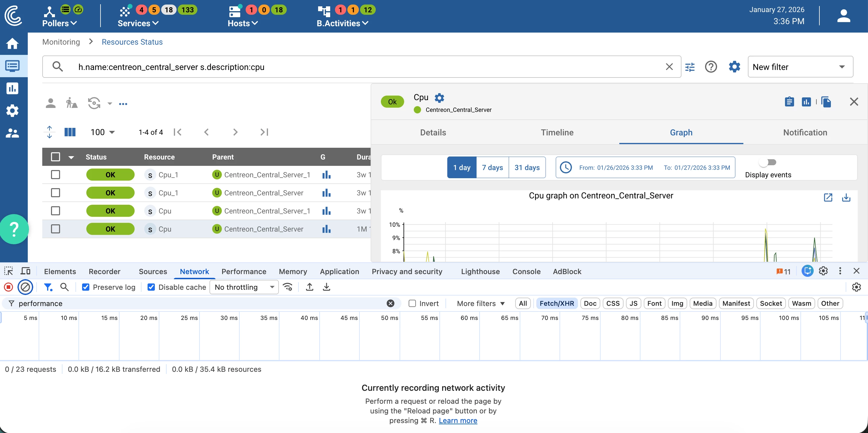
Task: Expand the No throttling dropdown
Action: [244, 287]
